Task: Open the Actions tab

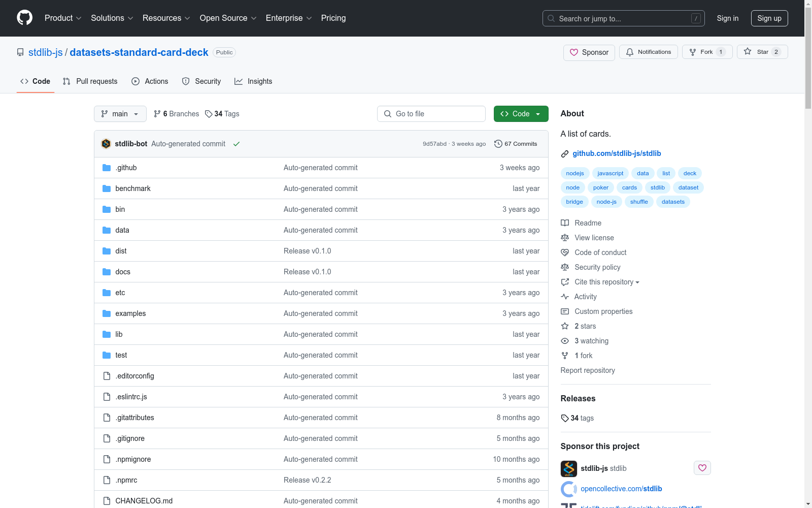Action: [150, 81]
